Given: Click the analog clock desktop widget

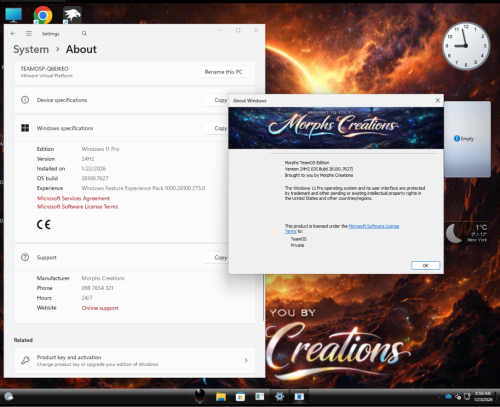Looking at the screenshot, I should pos(466,46).
